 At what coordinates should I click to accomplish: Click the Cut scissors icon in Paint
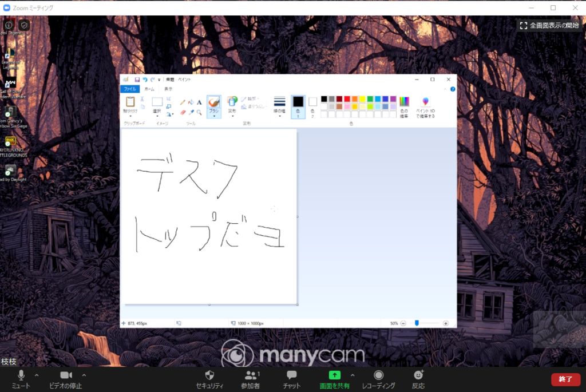point(142,99)
